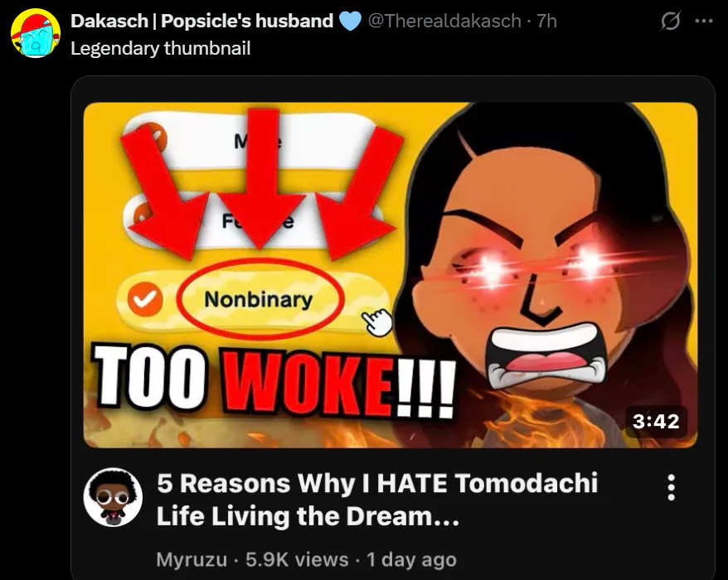Click the 7h timestamp of the post
The width and height of the screenshot is (728, 580).
click(546, 21)
